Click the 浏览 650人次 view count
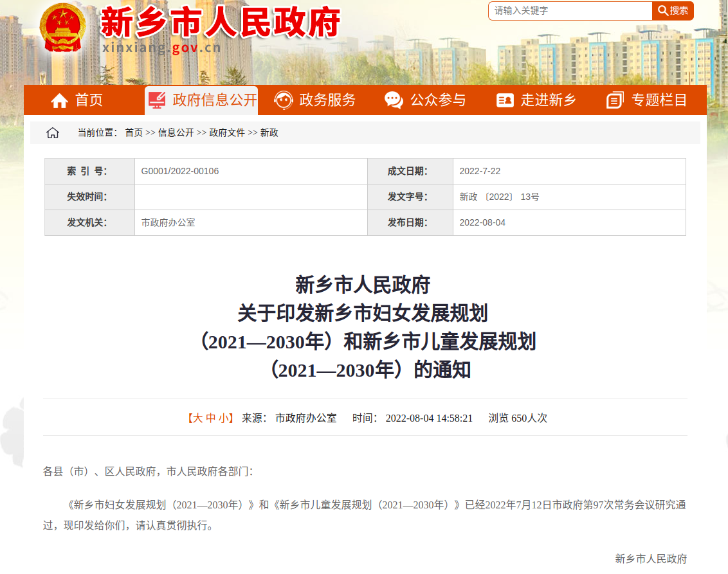 (518, 418)
